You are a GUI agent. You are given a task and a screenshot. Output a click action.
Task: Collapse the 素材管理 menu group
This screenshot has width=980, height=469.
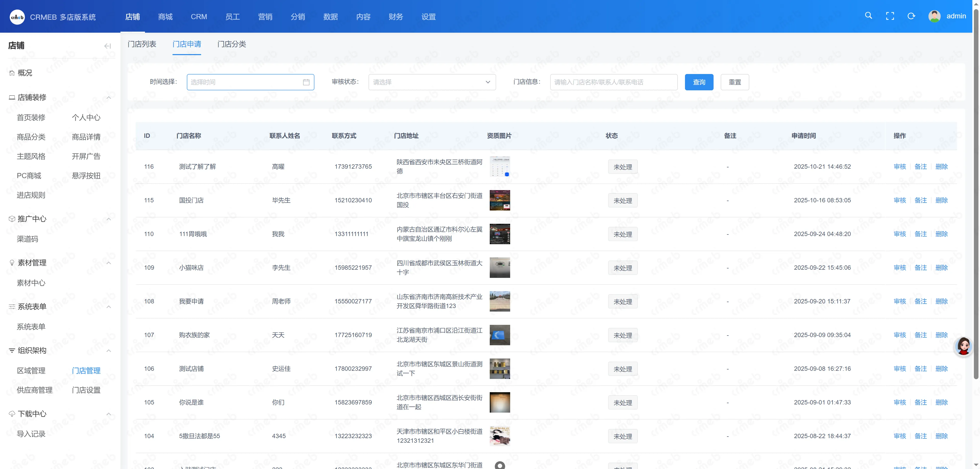coord(108,263)
